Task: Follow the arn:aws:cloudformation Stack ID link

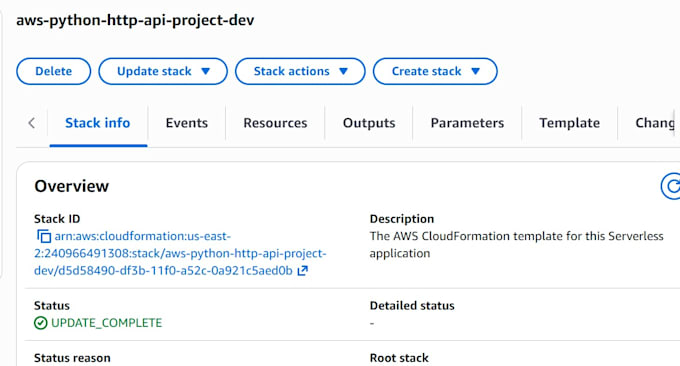Action: point(180,254)
